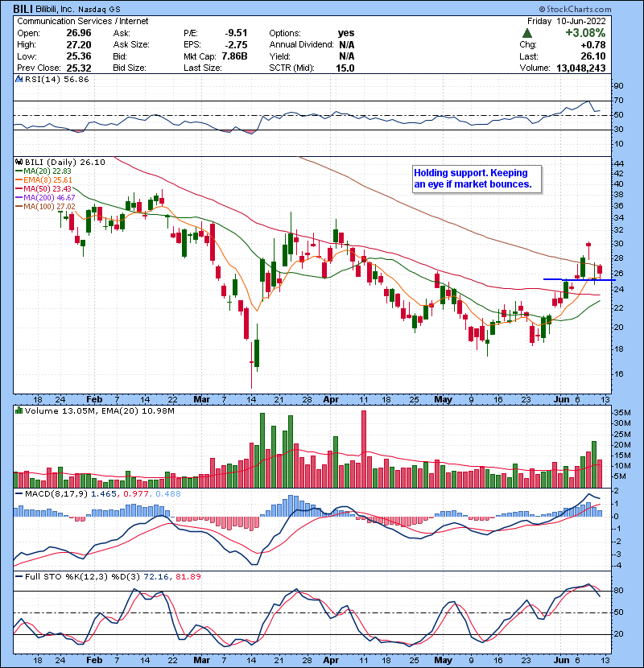Viewport: 644px width, 668px height.
Task: Click the Options value yes
Action: click(346, 33)
